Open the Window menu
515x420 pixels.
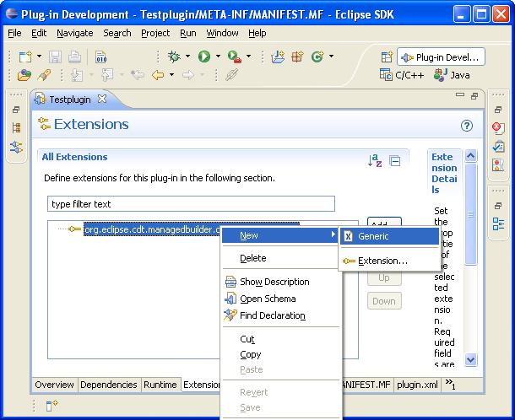pyautogui.click(x=222, y=33)
